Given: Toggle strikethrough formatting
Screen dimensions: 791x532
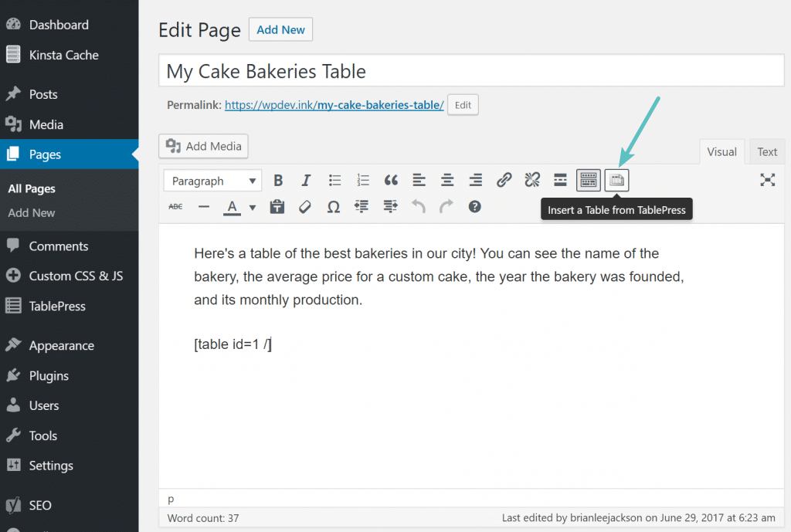Looking at the screenshot, I should [x=176, y=207].
